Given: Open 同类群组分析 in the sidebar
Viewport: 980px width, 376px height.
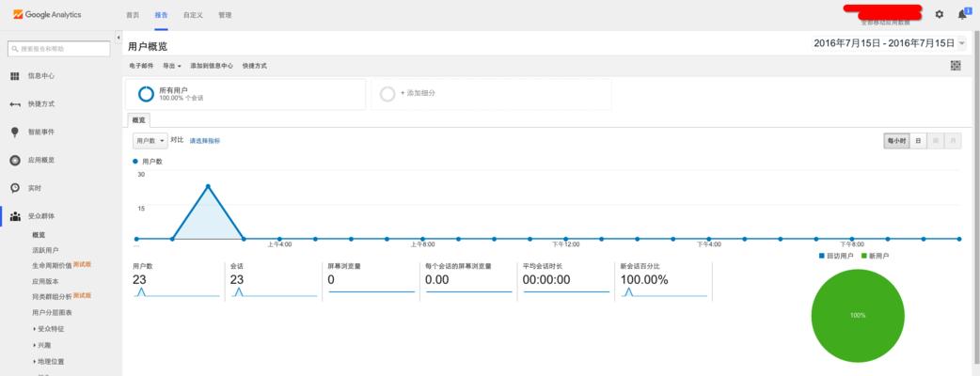Looking at the screenshot, I should pyautogui.click(x=52, y=296).
